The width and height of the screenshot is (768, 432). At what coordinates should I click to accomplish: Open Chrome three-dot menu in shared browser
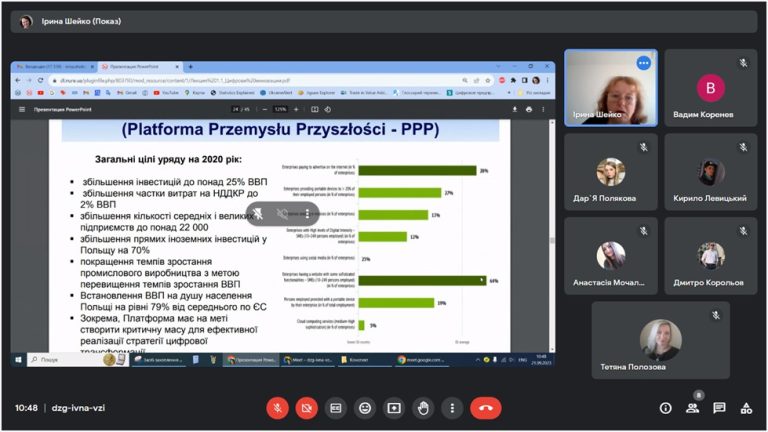click(548, 80)
